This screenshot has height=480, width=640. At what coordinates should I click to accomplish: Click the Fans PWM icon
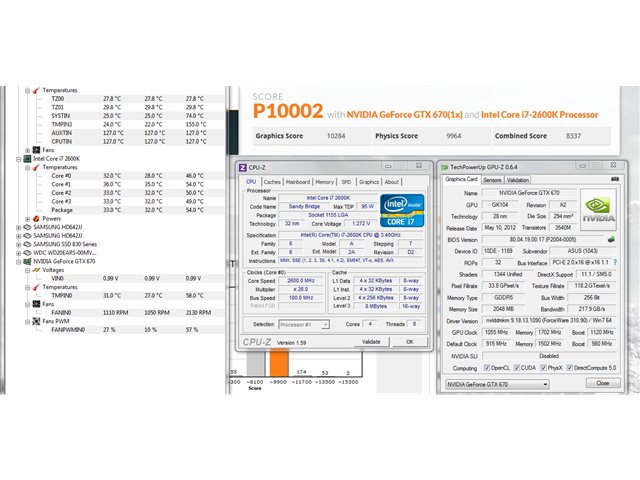click(x=36, y=321)
